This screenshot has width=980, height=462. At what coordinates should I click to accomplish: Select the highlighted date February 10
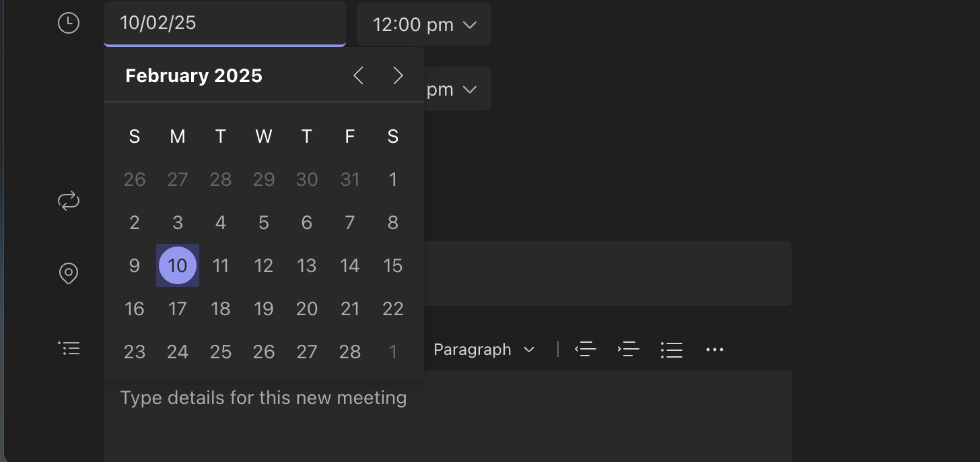pos(177,265)
